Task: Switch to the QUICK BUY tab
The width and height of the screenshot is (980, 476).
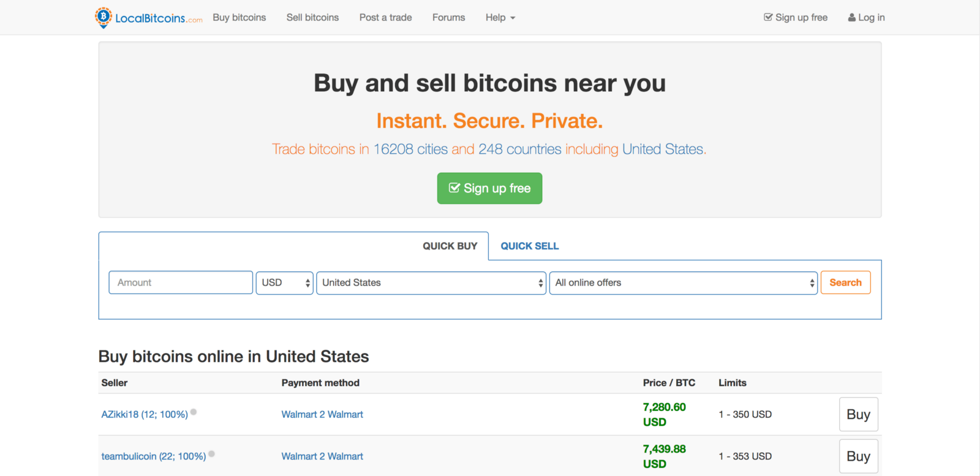Action: [x=450, y=246]
